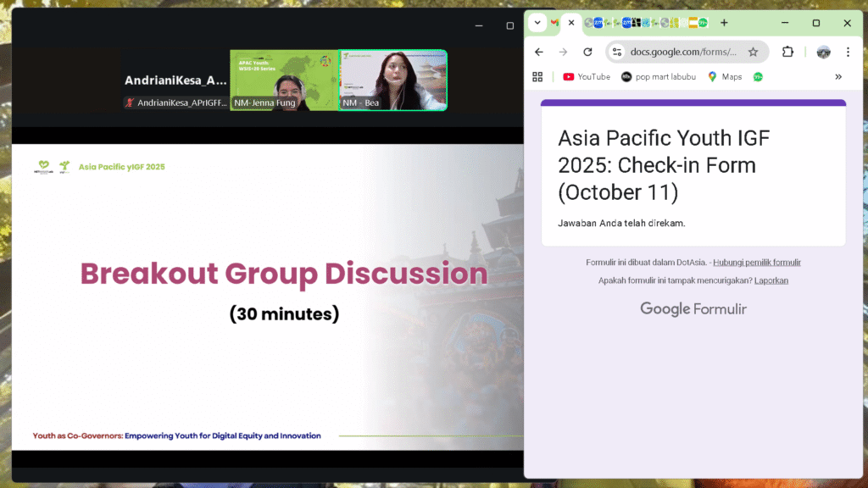Reload the Google Forms page
Image resolution: width=868 pixels, height=488 pixels.
click(x=587, y=52)
